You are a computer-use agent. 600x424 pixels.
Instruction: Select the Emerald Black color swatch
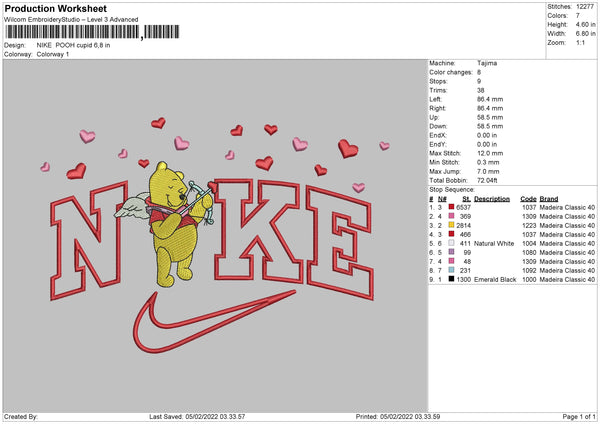pyautogui.click(x=452, y=279)
